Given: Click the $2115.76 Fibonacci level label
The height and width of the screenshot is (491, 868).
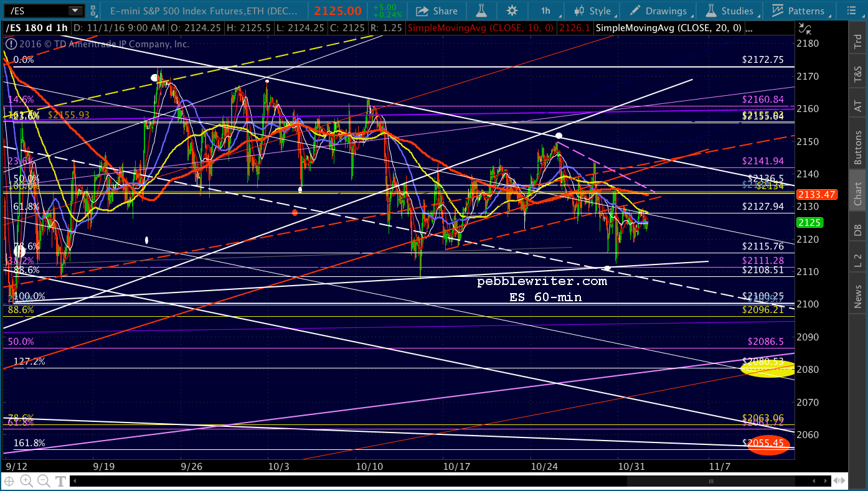Looking at the screenshot, I should pyautogui.click(x=763, y=246).
